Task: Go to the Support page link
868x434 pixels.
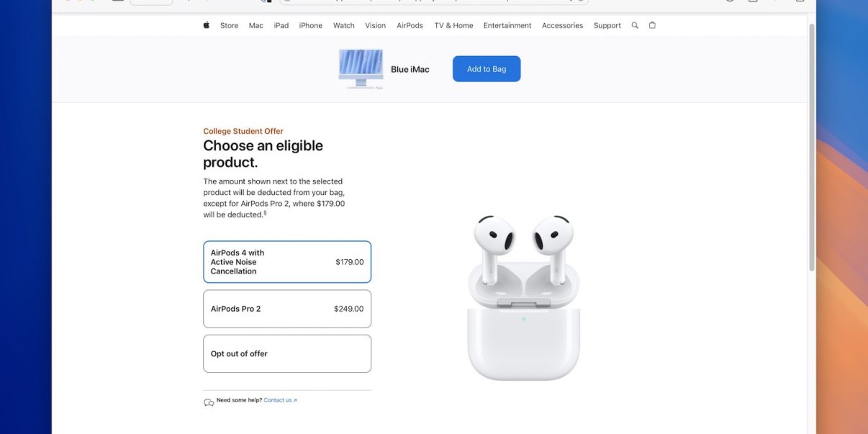Action: [607, 25]
